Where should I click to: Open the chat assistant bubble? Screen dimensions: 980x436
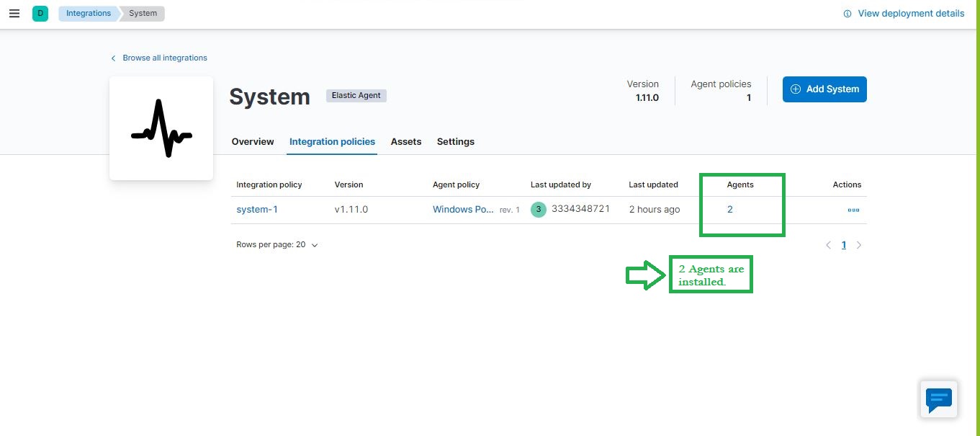coord(938,399)
